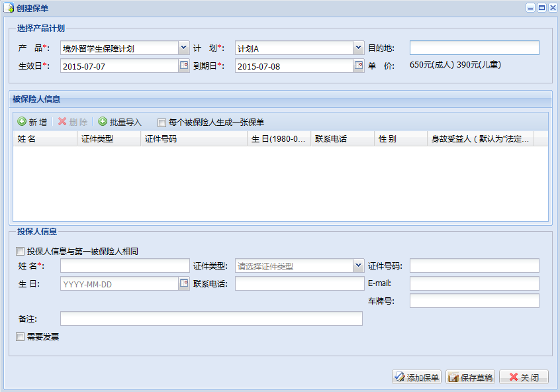Maximize the 创建保单 window
This screenshot has width=560, height=392.
[x=541, y=7]
